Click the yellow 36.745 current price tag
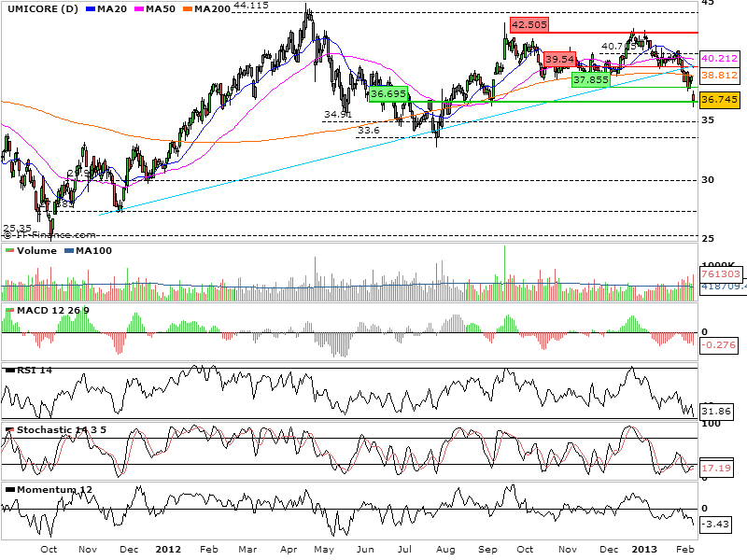Viewport: 747px width, 560px height. pyautogui.click(x=719, y=100)
